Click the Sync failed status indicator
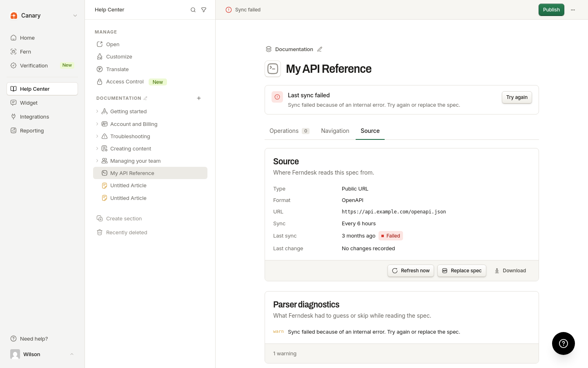The width and height of the screenshot is (588, 368). [243, 10]
